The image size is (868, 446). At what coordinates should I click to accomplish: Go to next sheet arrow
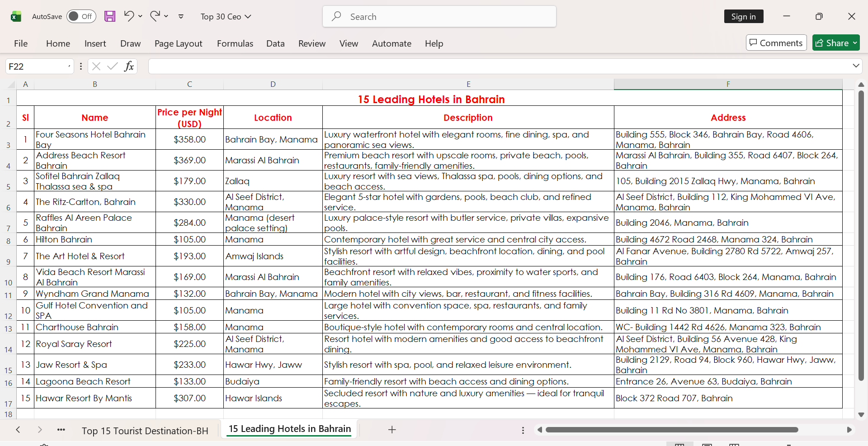(x=40, y=430)
